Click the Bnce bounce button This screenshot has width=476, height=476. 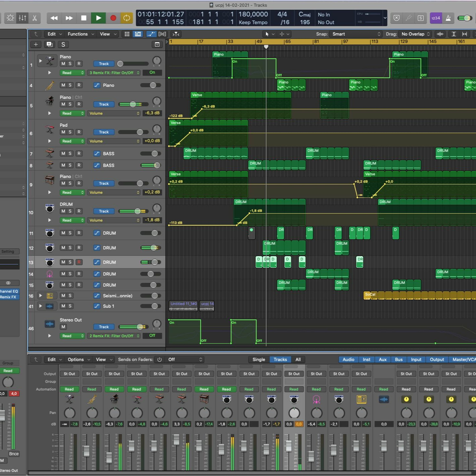[14, 454]
